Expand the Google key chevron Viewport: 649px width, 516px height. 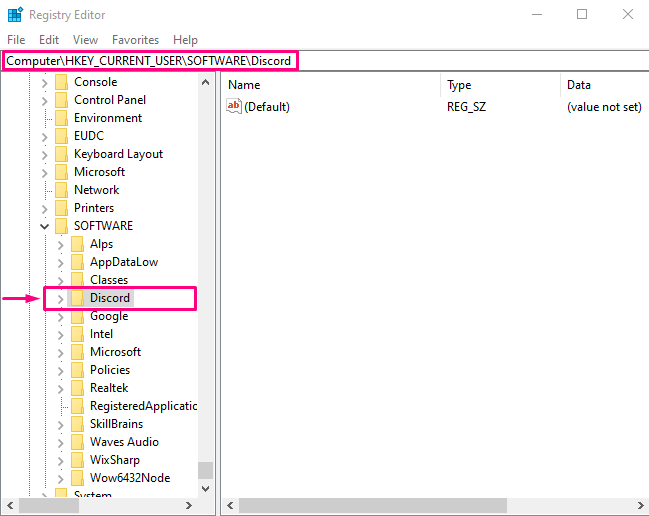tap(60, 317)
